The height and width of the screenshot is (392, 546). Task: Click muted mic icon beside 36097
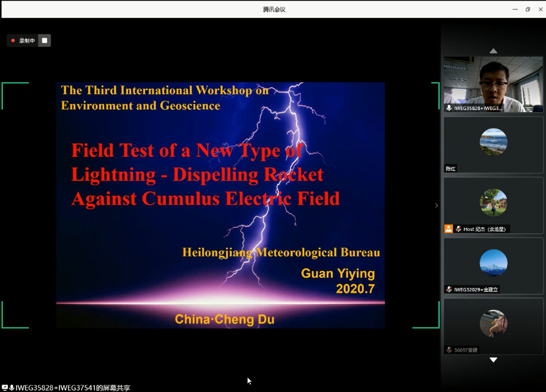[x=449, y=350]
